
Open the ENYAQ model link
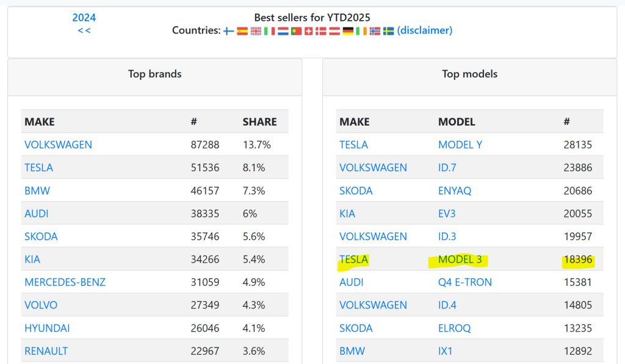[455, 191]
